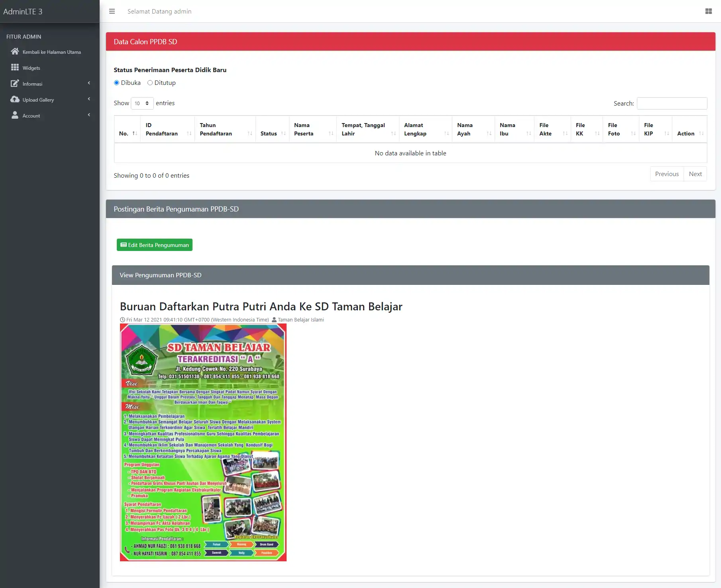This screenshot has width=721, height=588.
Task: Click the No data available in table cell
Action: tap(411, 153)
